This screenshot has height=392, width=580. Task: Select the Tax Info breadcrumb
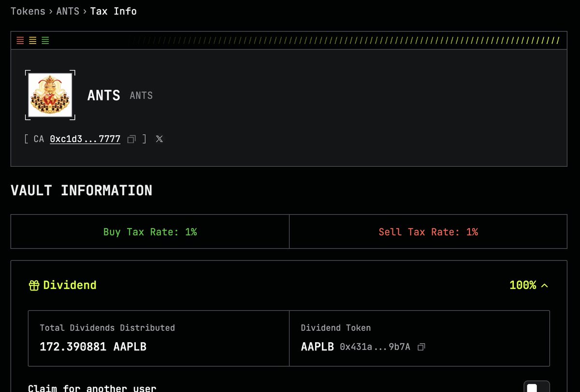(113, 11)
